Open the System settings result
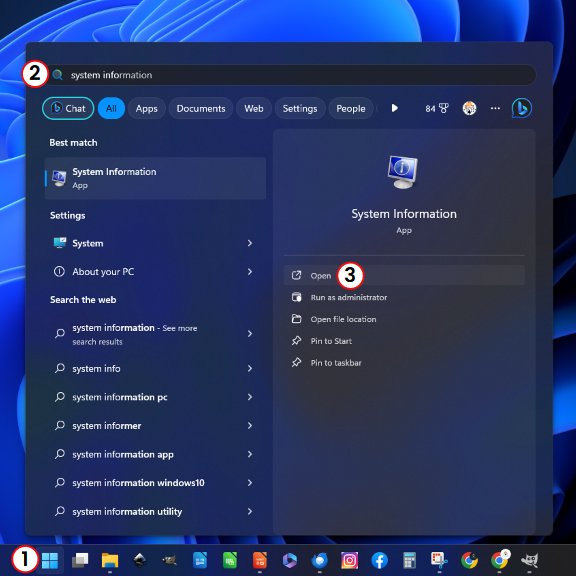Screen dimensions: 576x576 click(155, 243)
